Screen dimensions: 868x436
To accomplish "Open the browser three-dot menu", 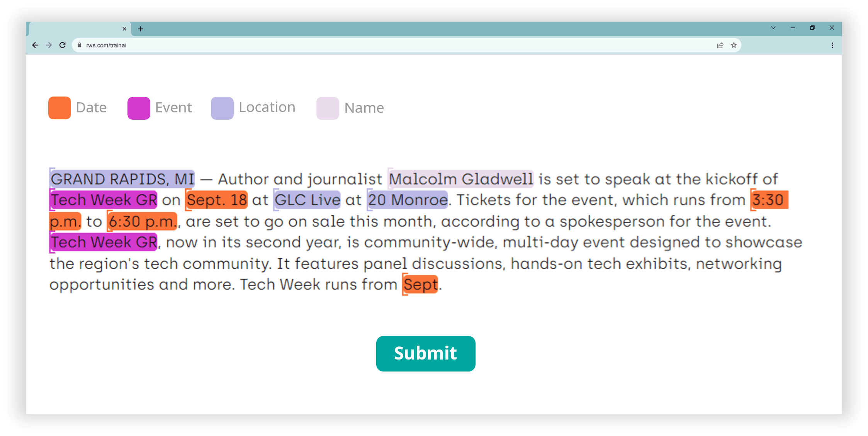I will (832, 45).
